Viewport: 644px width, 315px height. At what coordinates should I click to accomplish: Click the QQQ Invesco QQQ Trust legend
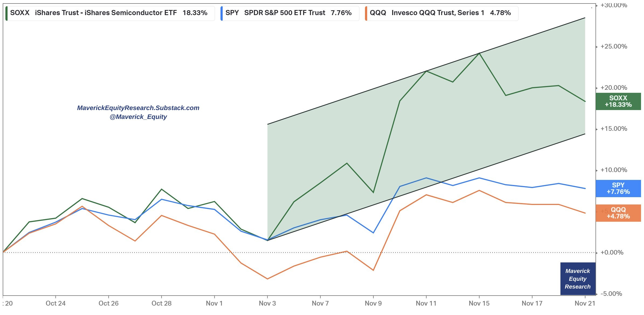tap(442, 13)
